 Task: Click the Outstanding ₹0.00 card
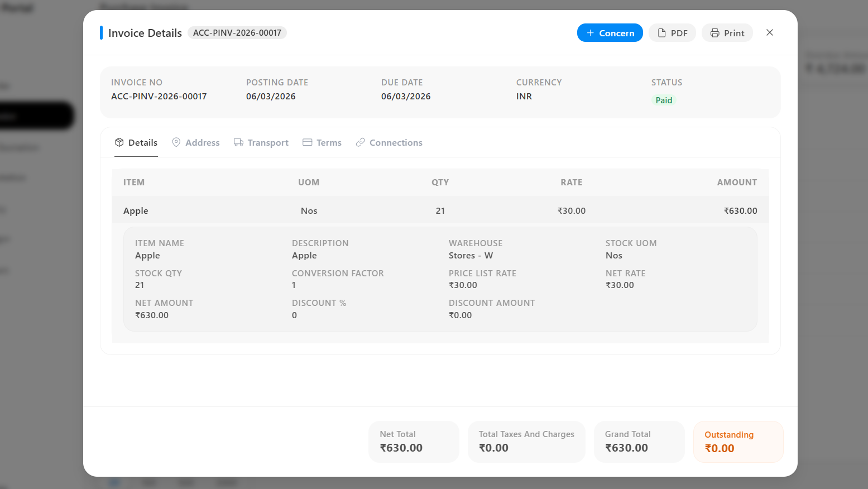point(738,442)
